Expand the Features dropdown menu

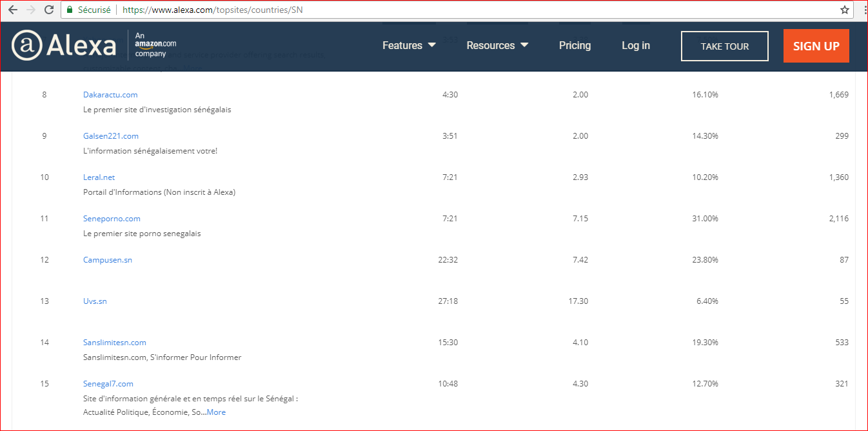(409, 45)
